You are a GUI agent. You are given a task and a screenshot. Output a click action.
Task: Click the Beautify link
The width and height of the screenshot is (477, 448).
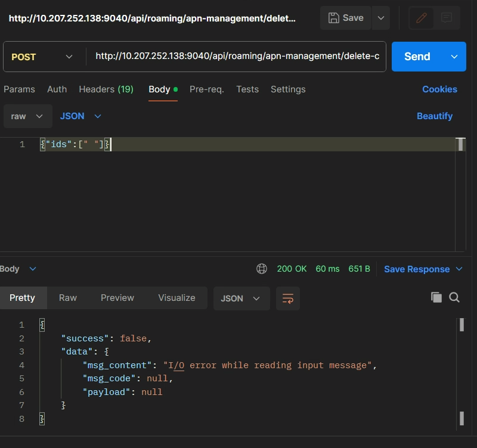tap(434, 116)
